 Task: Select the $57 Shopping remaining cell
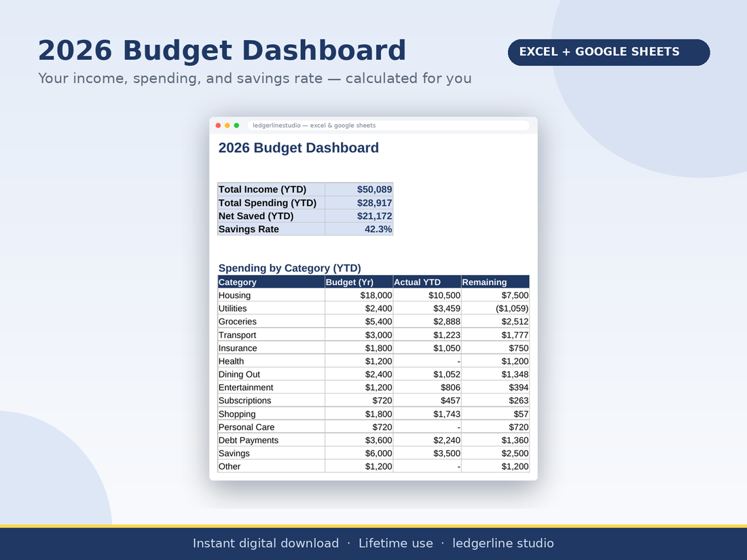click(496, 414)
